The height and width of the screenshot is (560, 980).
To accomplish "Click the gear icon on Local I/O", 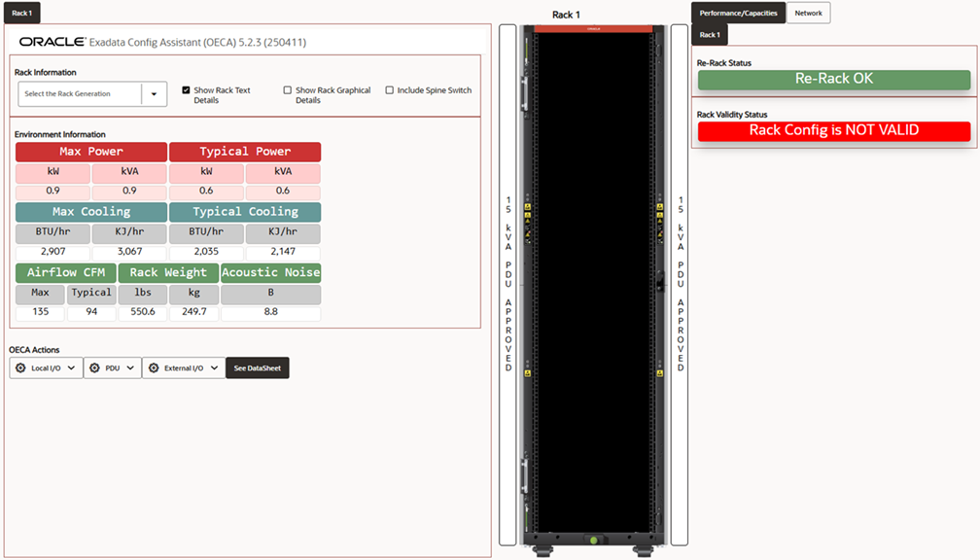I will pyautogui.click(x=20, y=368).
